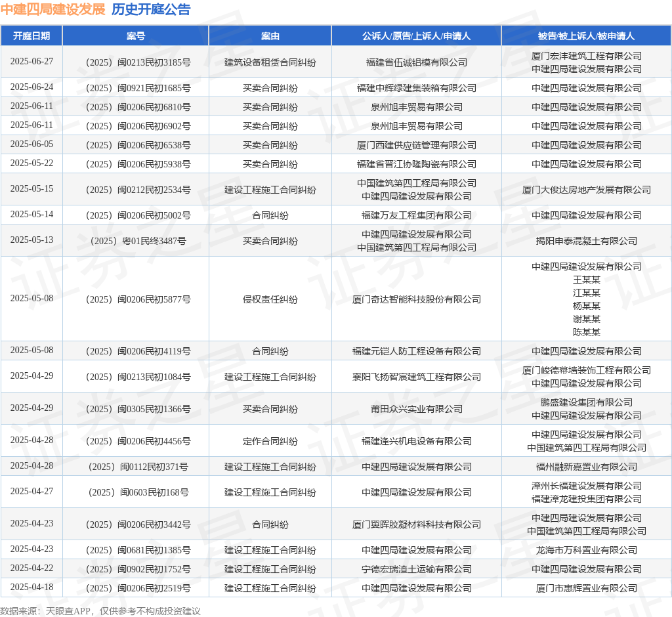
Task: Click plaintiff 厦门奇达智能科技股份有限公司
Action: pos(417,299)
